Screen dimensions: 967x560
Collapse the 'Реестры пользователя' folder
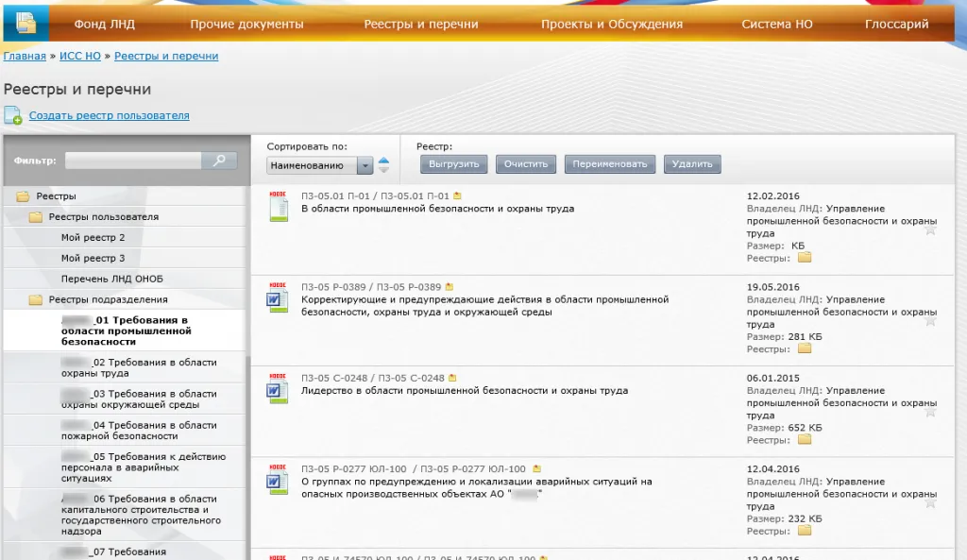click(x=36, y=217)
